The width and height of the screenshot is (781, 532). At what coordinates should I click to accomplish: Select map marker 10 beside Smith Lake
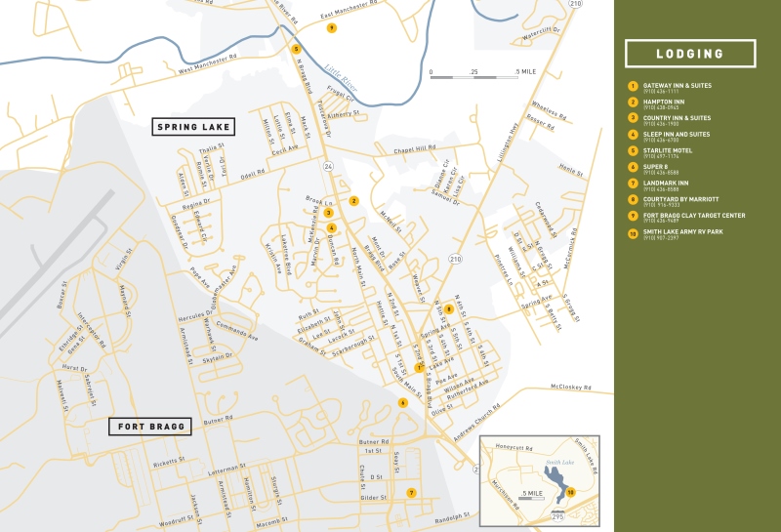coord(571,492)
